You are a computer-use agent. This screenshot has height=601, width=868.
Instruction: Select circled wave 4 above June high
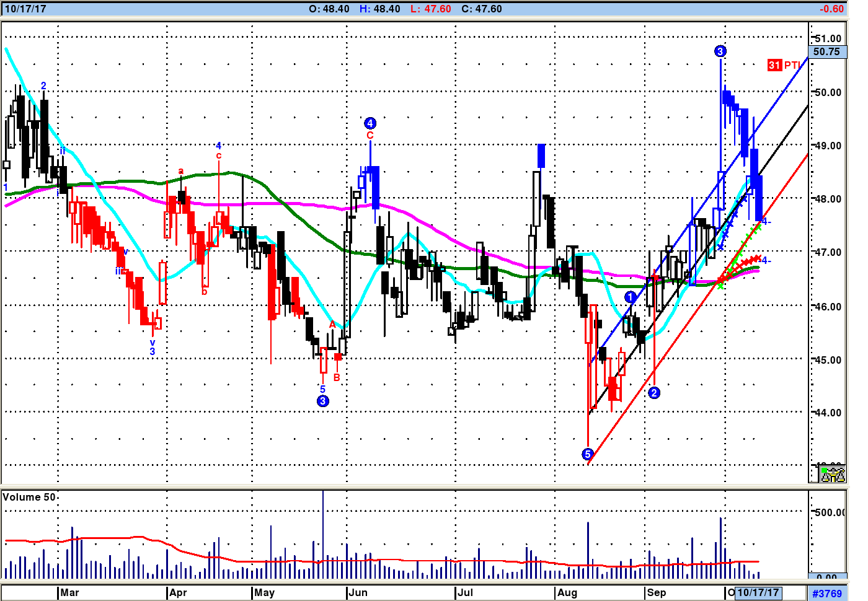tap(370, 123)
